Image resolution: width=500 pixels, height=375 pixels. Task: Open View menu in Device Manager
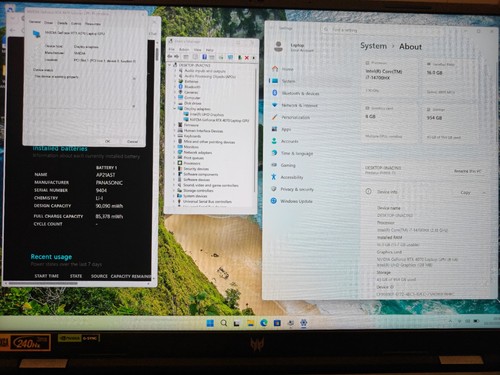pyautogui.click(x=198, y=50)
